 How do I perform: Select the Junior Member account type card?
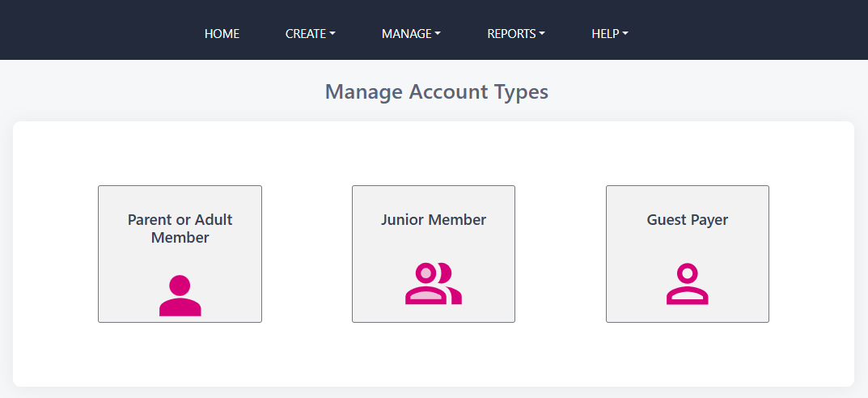(434, 254)
